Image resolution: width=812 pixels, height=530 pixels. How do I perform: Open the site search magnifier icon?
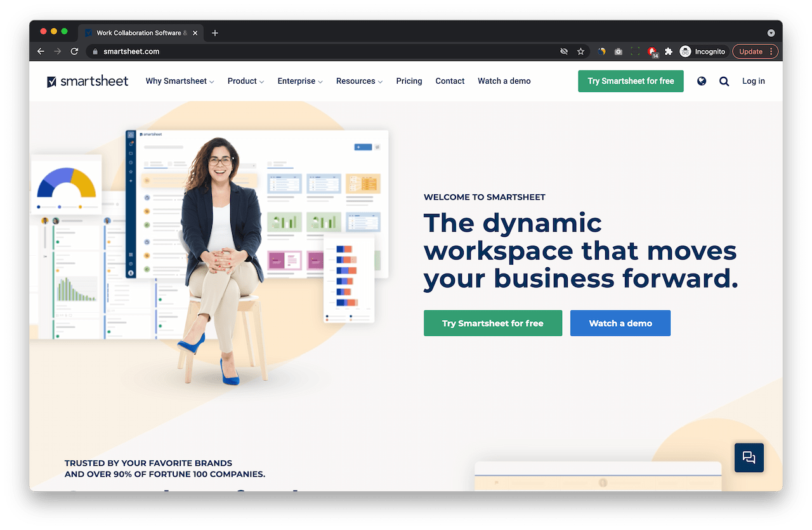724,81
